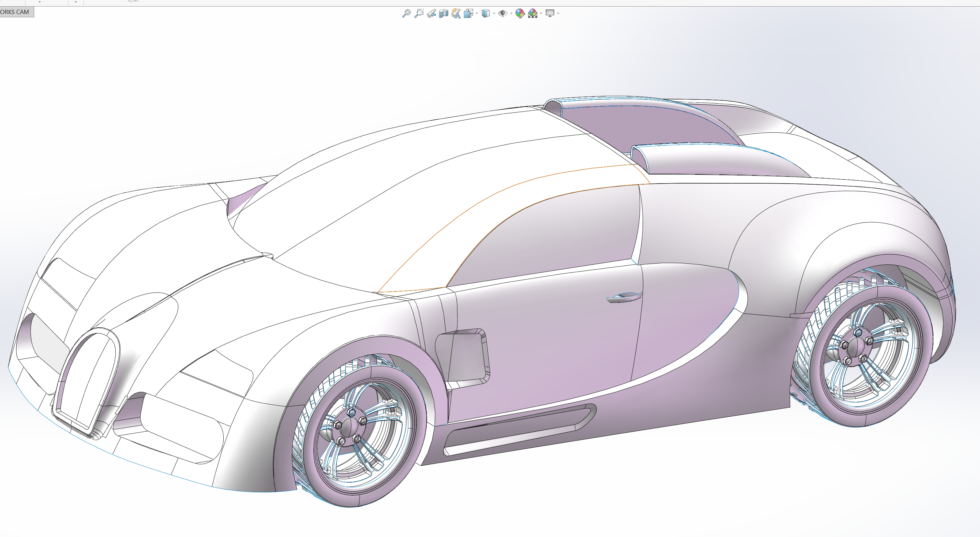Return to the Previous View
980x537 pixels.
(431, 13)
